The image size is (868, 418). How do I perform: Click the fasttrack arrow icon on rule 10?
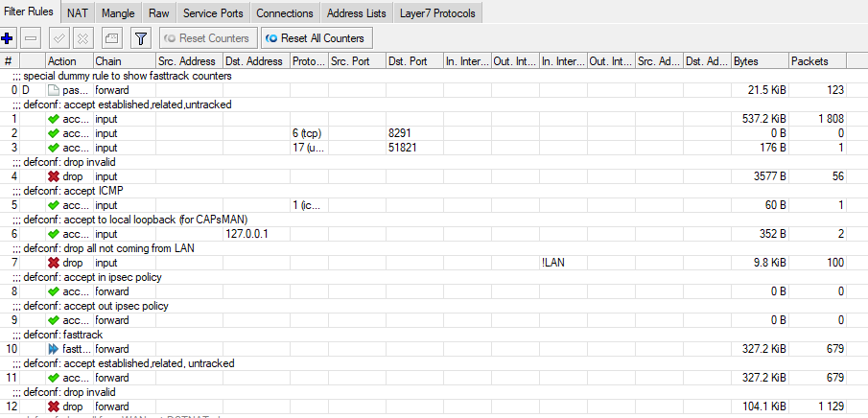coord(54,349)
